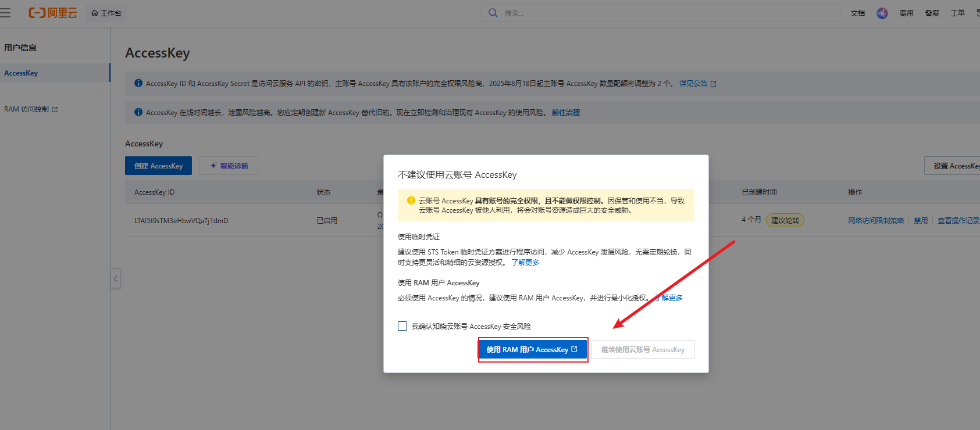Open the hamburger navigation menu
Image resolution: width=980 pixels, height=430 pixels.
(5, 13)
